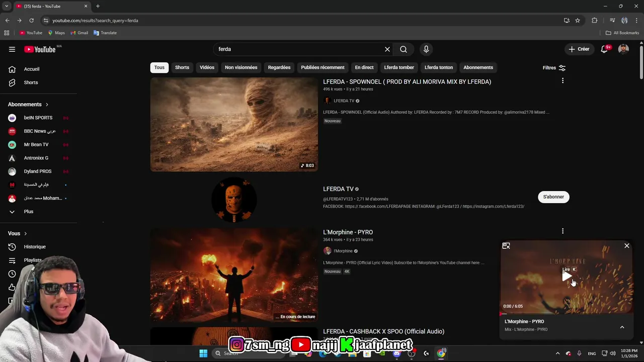Open All Bookmarks folder
644x362 pixels.
(x=622, y=33)
